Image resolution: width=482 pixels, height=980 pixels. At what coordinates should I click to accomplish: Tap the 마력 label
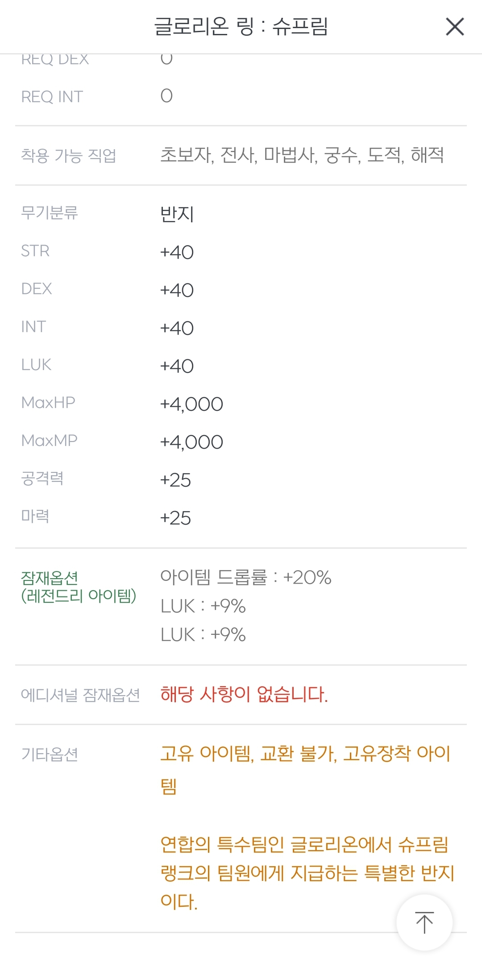tap(35, 517)
